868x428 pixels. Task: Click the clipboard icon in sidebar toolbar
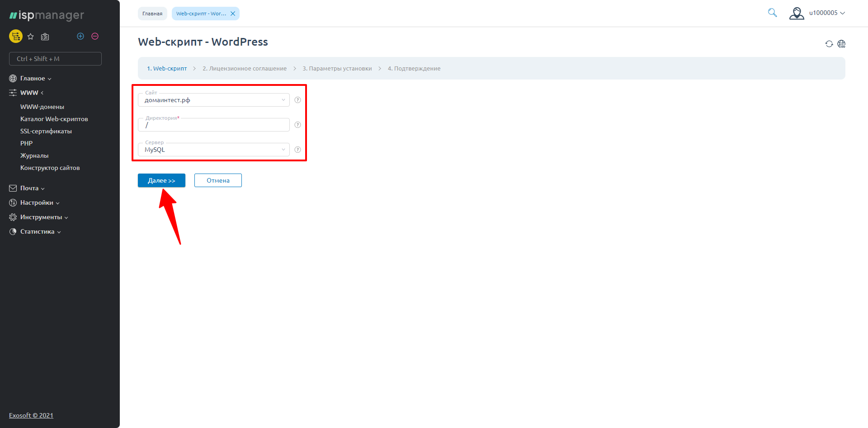coord(45,37)
